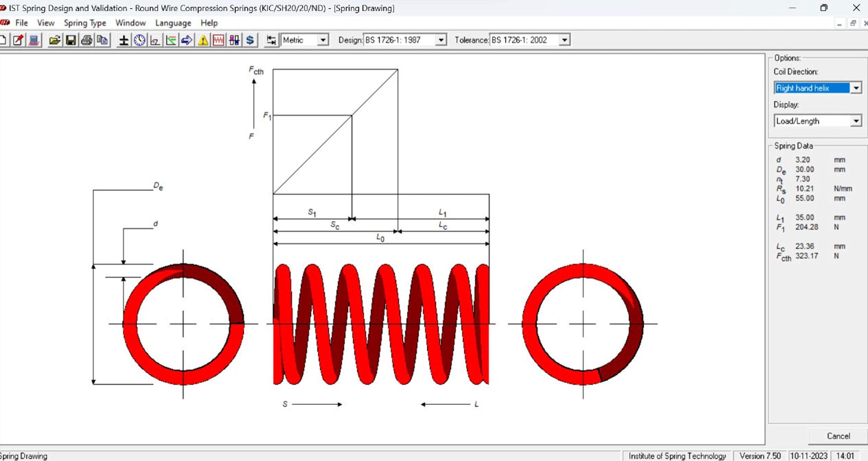Screen dimensions: 868x461
Task: Click the swap arrows icon beside Metric
Action: click(271, 40)
